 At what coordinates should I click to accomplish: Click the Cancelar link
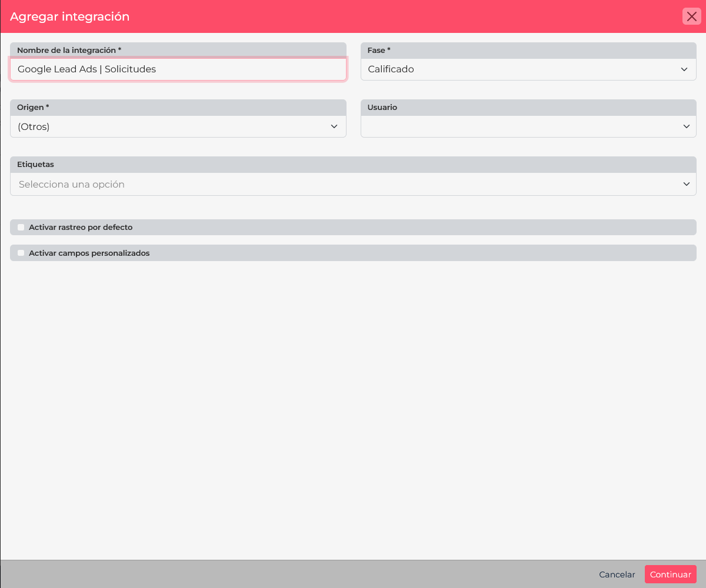coord(617,574)
